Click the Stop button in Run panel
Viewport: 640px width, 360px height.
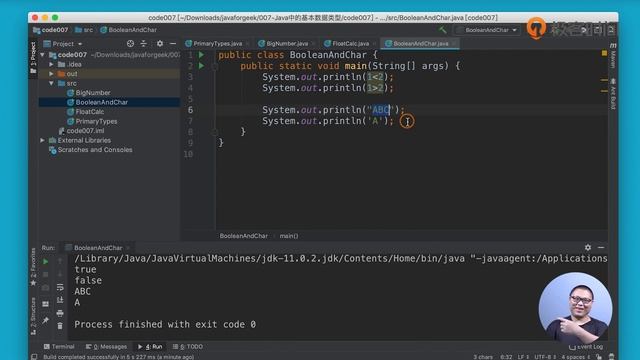pos(45,274)
